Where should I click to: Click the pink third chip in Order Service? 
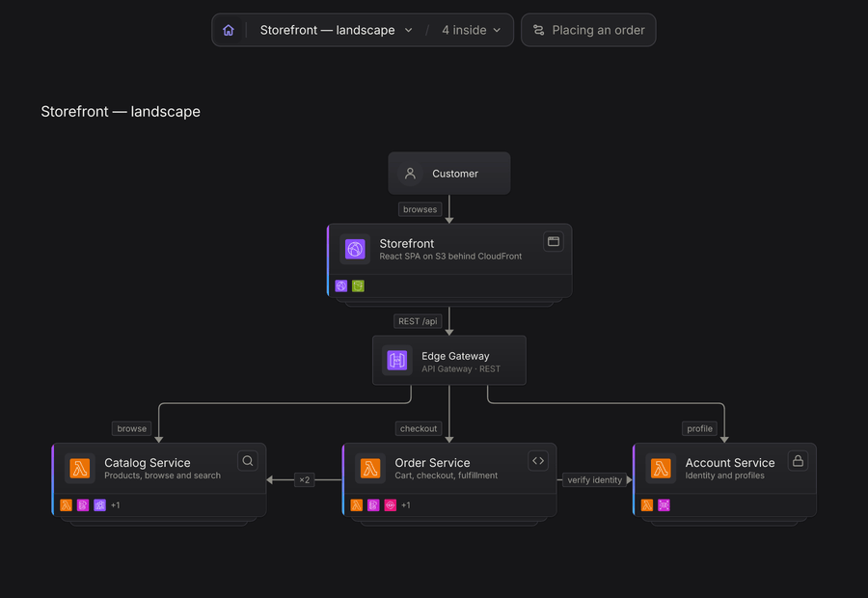point(391,505)
